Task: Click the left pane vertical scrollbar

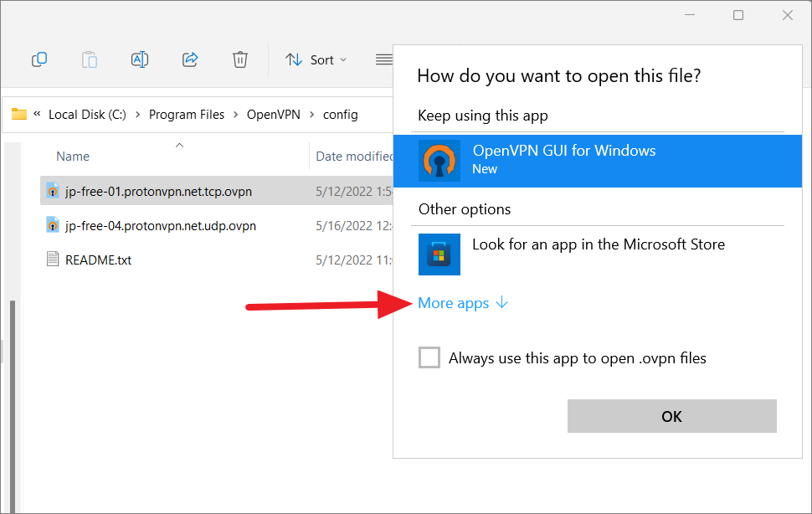Action: [x=12, y=377]
